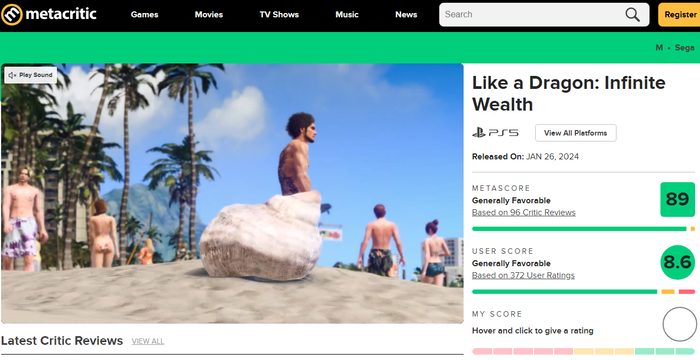The image size is (700, 360).
Task: Open Based on 372 User Ratings link
Action: [x=523, y=276]
